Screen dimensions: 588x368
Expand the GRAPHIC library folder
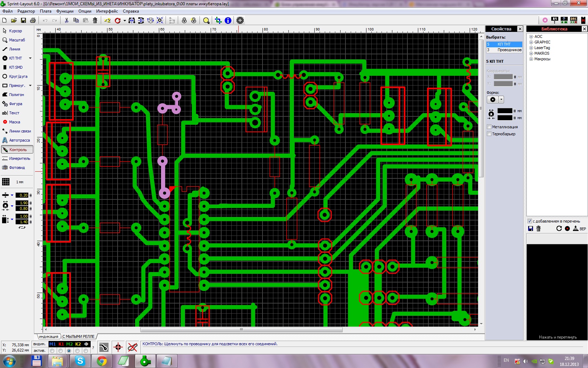pos(531,42)
